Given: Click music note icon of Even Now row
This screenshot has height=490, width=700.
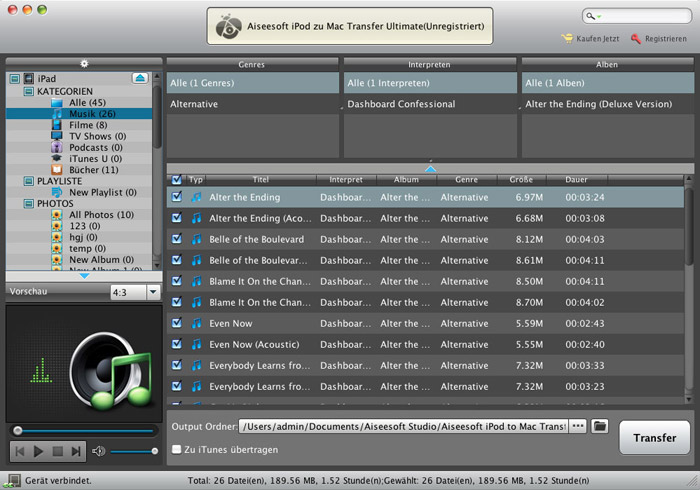Looking at the screenshot, I should [196, 323].
